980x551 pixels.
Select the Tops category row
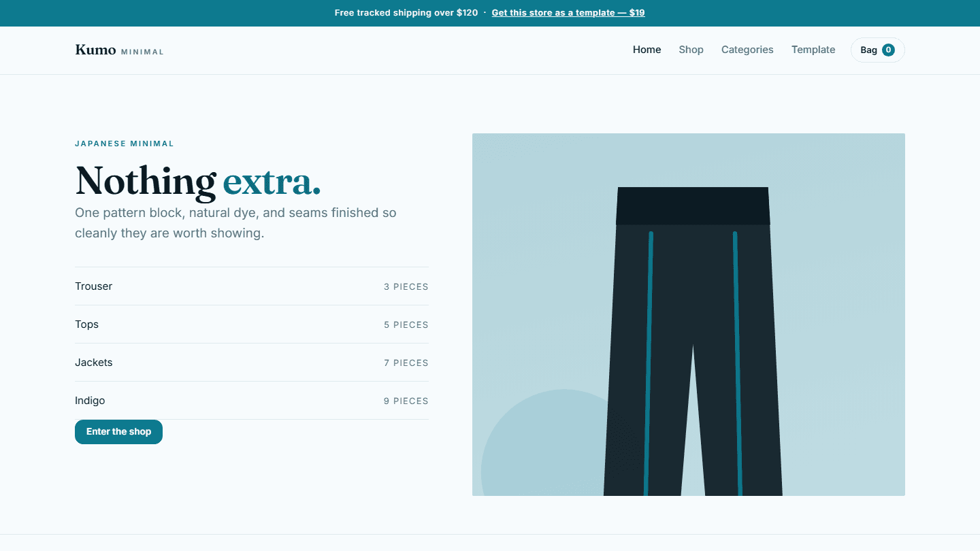tap(252, 324)
